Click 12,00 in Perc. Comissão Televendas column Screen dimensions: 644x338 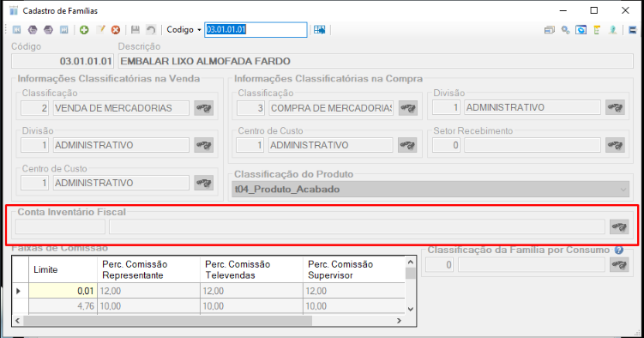[251, 291]
